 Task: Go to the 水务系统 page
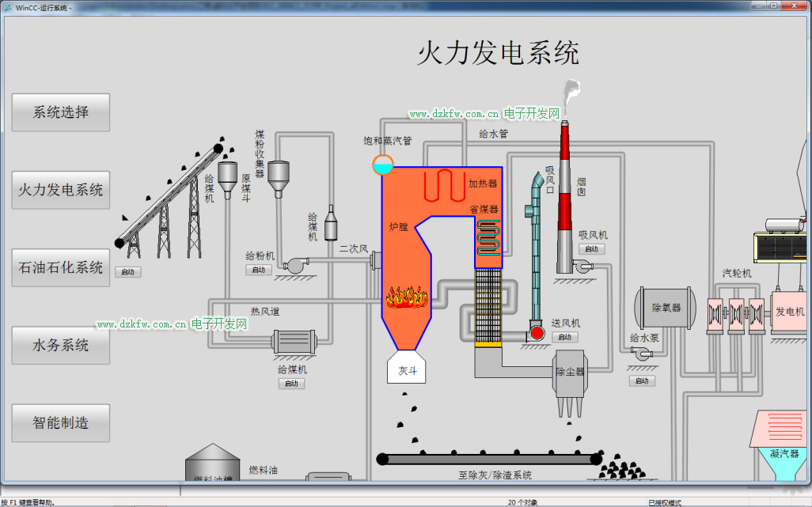pyautogui.click(x=61, y=346)
